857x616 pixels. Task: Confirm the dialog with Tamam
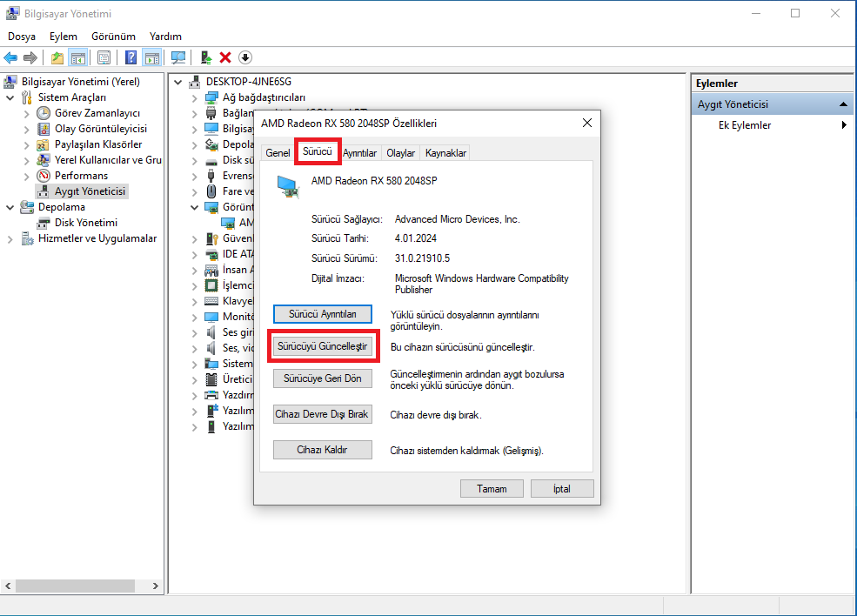[492, 489]
